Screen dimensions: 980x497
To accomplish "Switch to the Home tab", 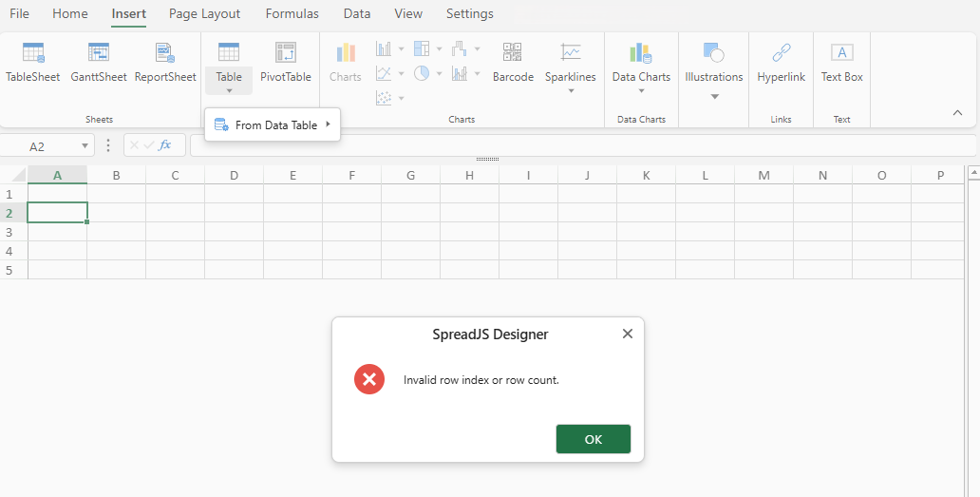I will click(70, 13).
